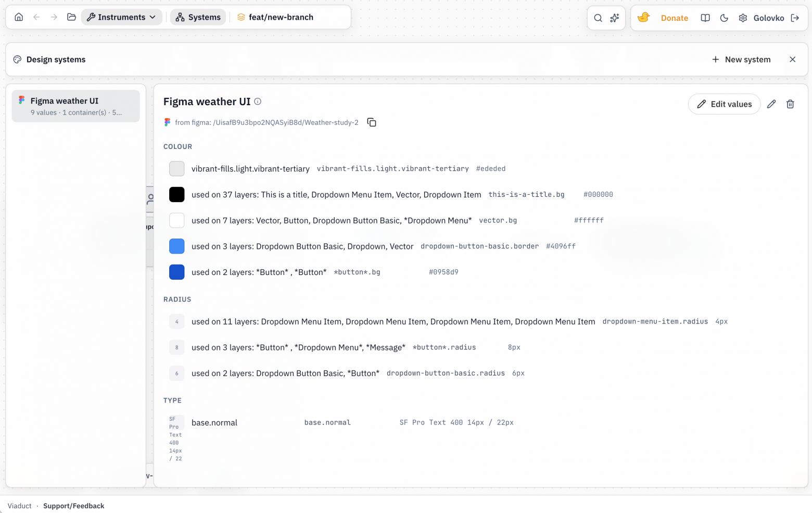Click the dropdown-button-basic.border token name
Image resolution: width=812 pixels, height=513 pixels.
pyautogui.click(x=479, y=246)
